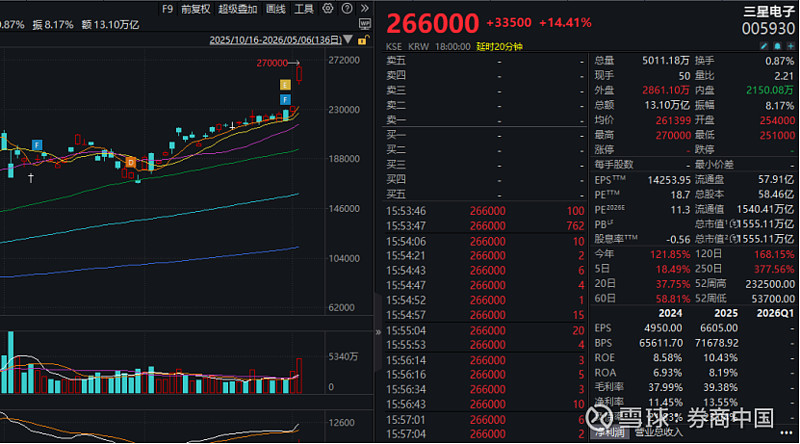The height and width of the screenshot is (444, 800).
Task: Click last price 266000 headline
Action: (433, 23)
